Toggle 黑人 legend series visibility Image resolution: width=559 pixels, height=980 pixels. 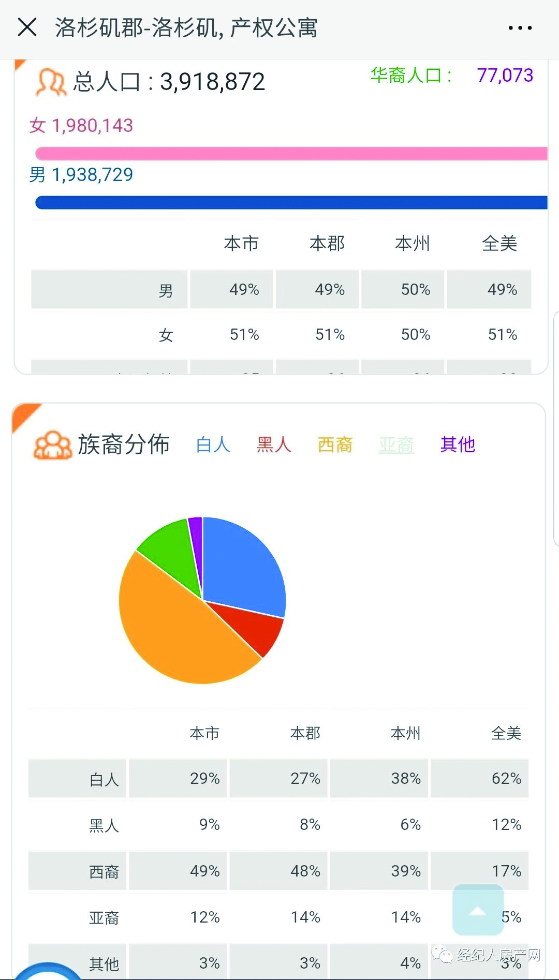274,444
